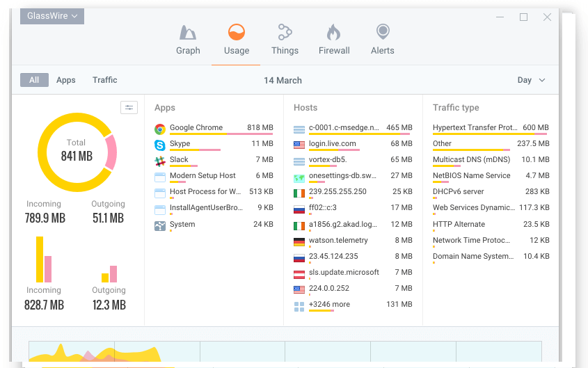Select the watson.telemetry host entry

point(353,241)
